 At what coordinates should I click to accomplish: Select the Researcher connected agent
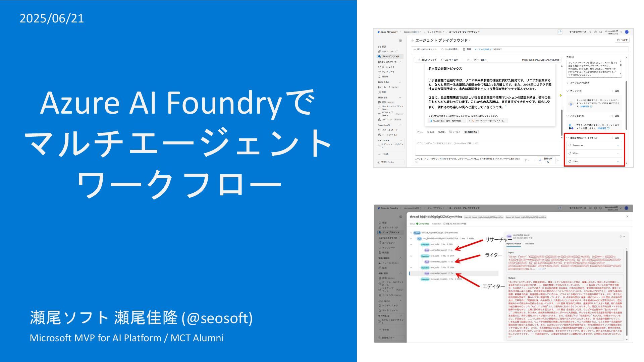[594, 145]
